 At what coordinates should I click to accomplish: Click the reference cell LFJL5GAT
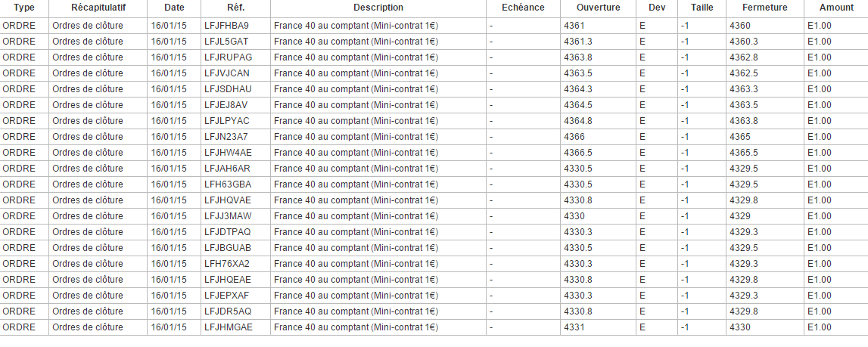coord(226,42)
